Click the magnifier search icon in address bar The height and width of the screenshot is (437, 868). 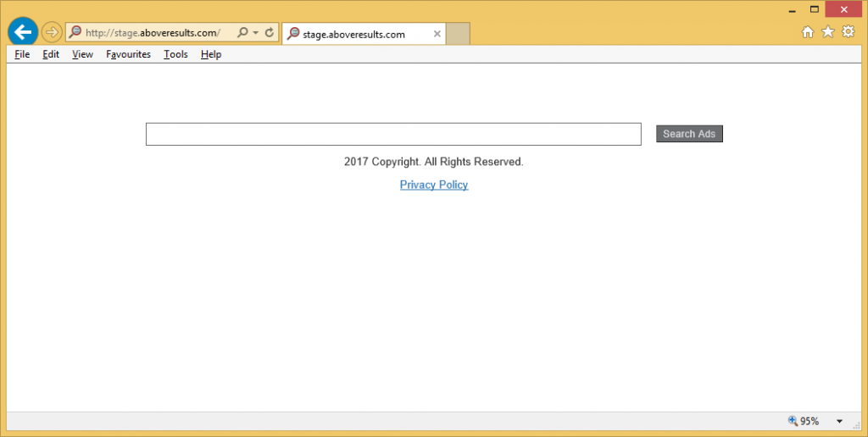242,33
